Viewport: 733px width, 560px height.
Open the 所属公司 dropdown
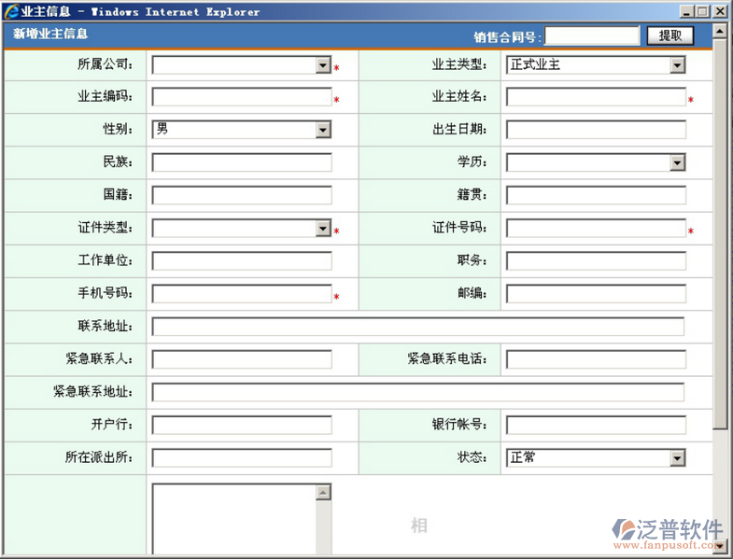pos(322,65)
